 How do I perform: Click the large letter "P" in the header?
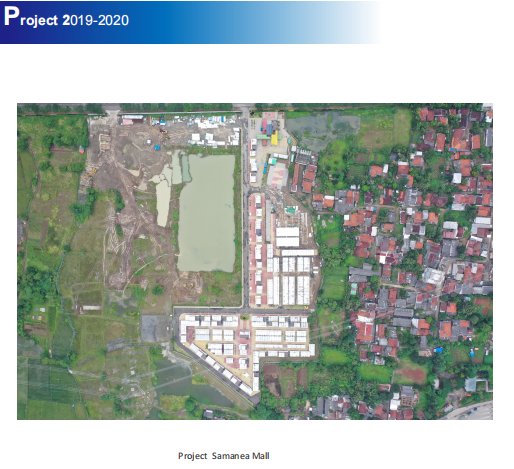coord(11,17)
